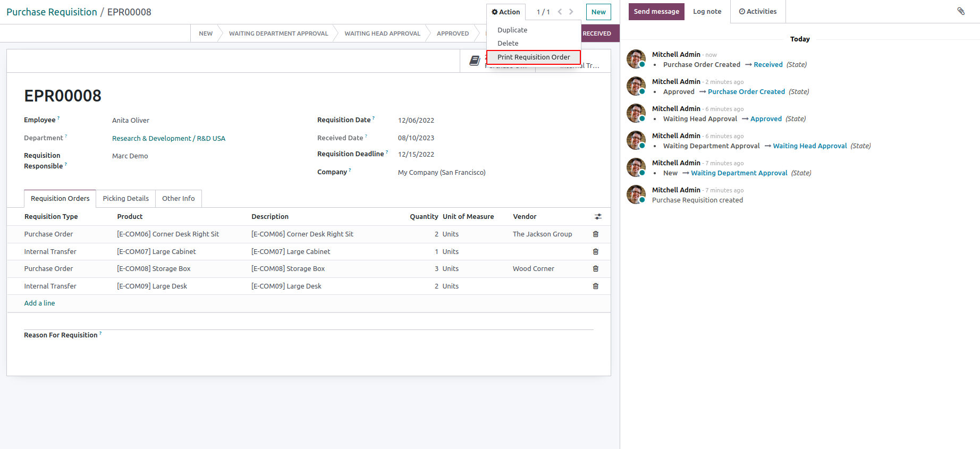Go to Purchase Requisition breadcrumb

(52, 12)
